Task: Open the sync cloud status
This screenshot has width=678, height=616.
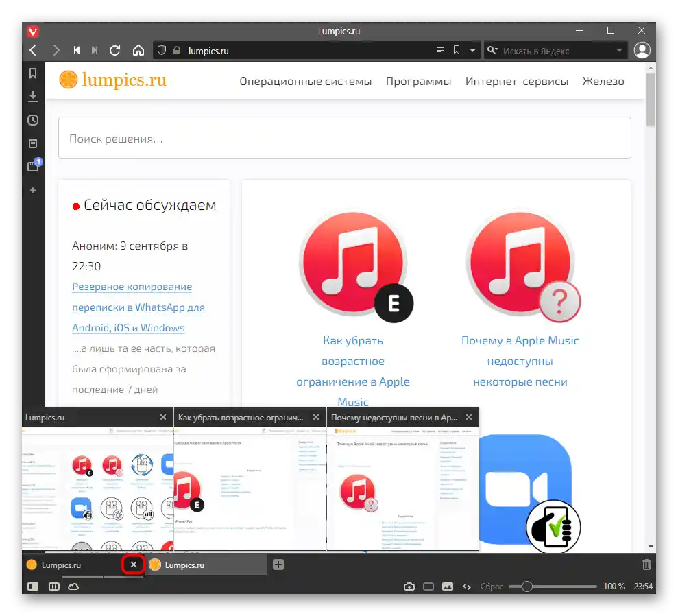Action: (73, 587)
